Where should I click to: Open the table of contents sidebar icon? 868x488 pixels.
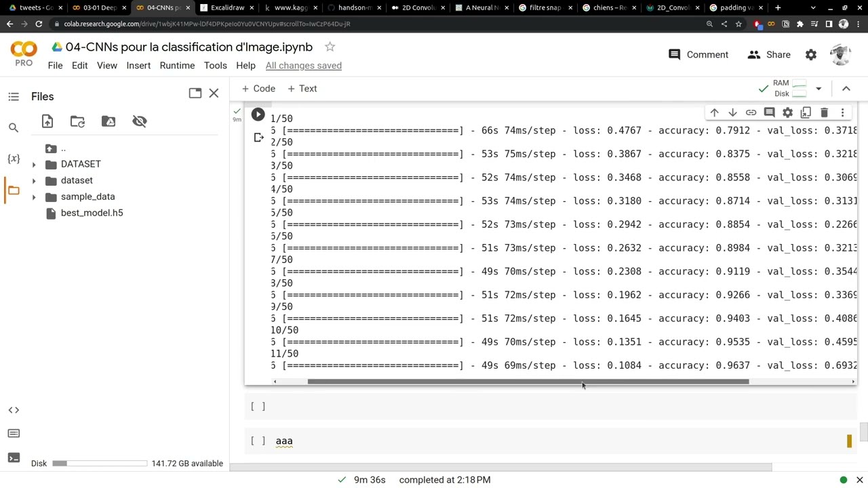coord(14,97)
